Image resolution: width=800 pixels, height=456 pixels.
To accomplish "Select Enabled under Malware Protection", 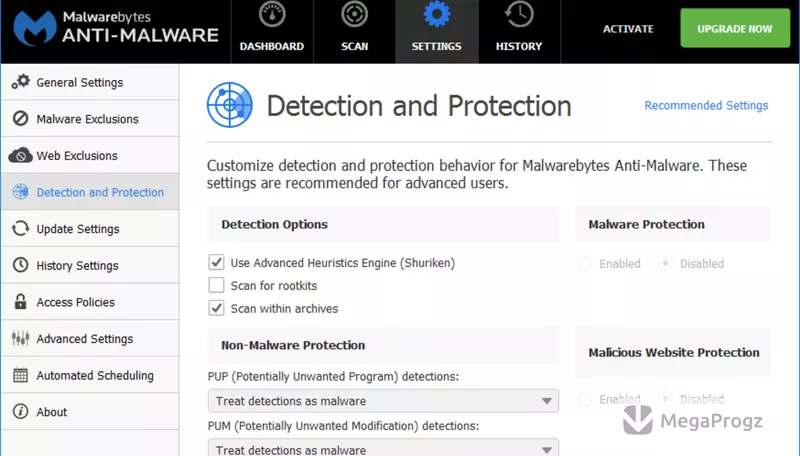I will coord(585,264).
